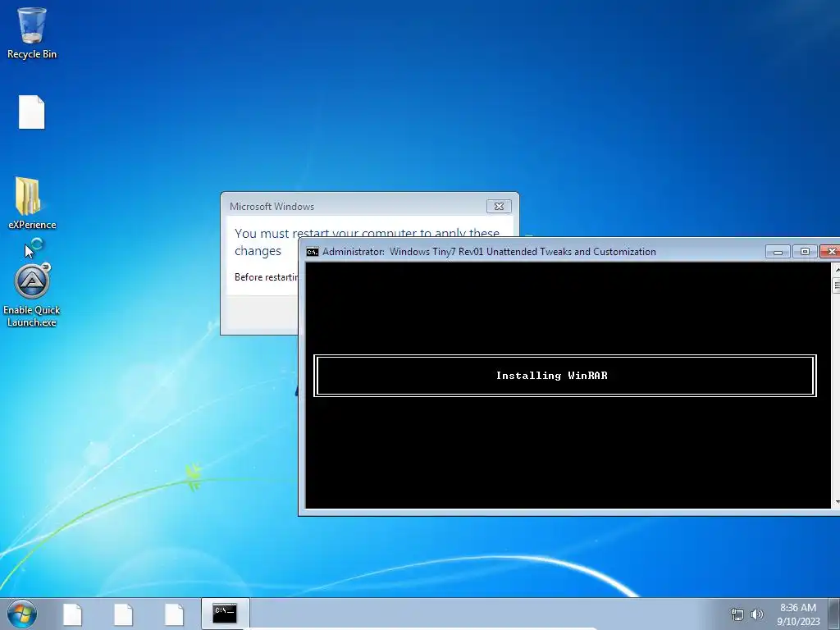
Task: Select the unnamed blank file on desktop
Action: tap(32, 112)
